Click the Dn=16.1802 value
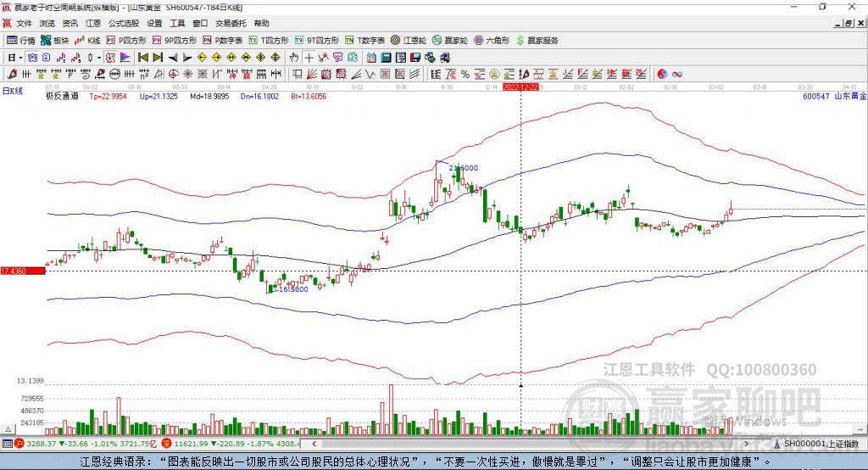Viewport: 868px width, 470px height. click(259, 96)
